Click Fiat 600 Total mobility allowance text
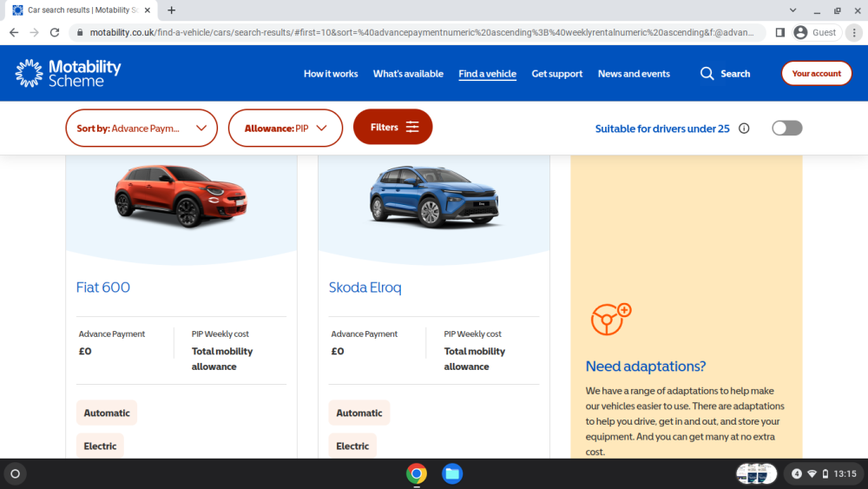868x489 pixels. [x=222, y=359]
